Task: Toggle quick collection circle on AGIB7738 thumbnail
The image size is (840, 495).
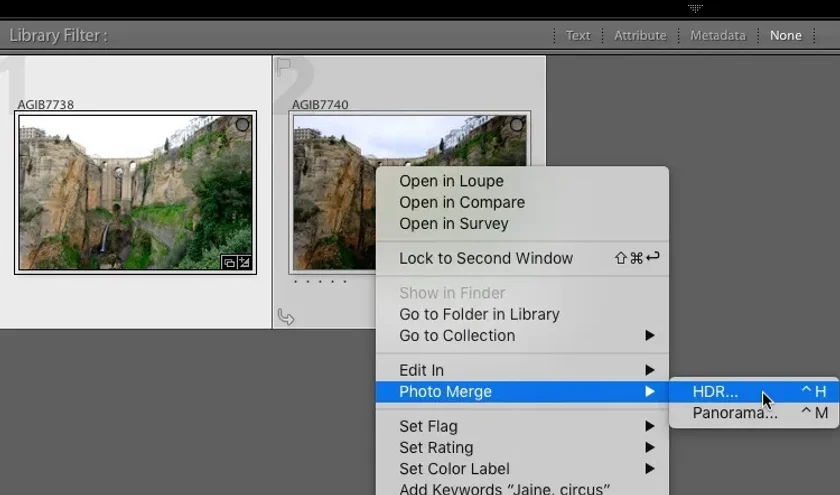Action: tap(242, 125)
